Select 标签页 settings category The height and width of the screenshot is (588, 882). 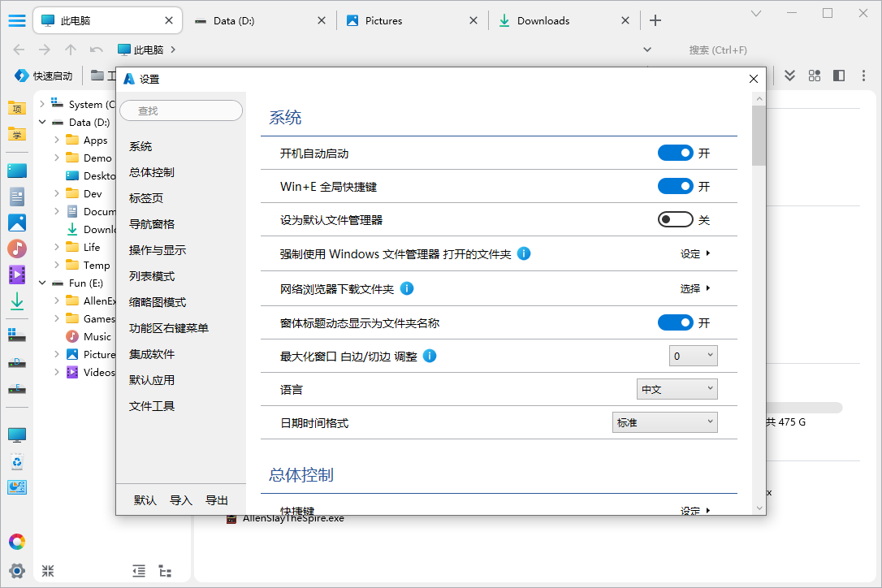pyautogui.click(x=146, y=198)
